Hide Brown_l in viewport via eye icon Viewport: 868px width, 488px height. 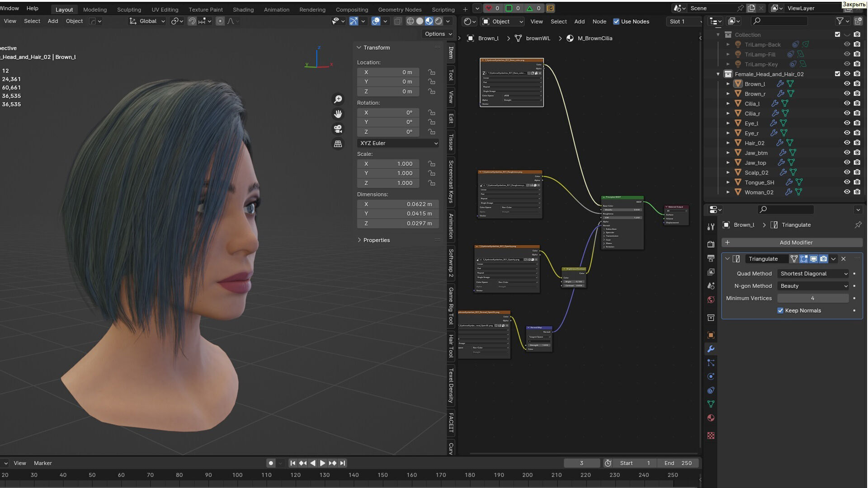[847, 84]
